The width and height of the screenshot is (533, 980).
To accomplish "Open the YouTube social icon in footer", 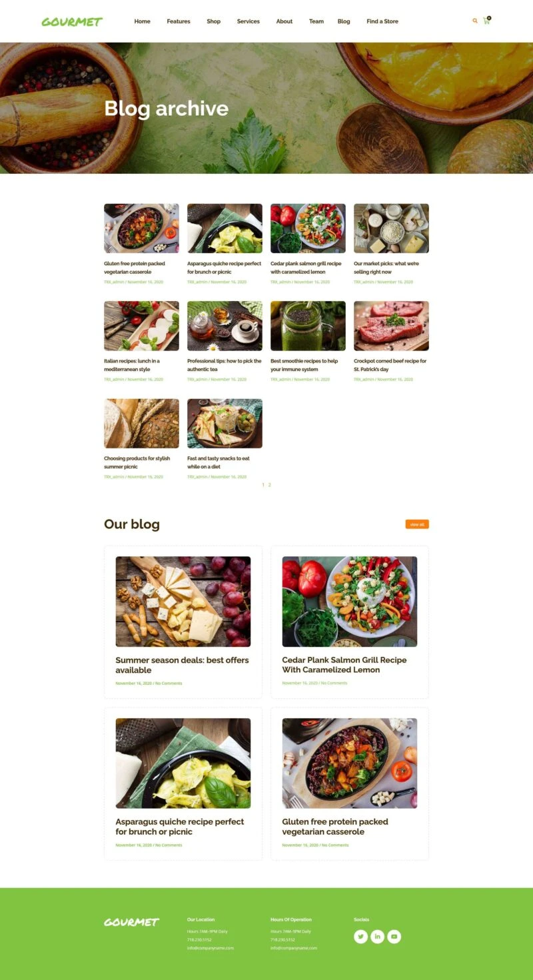I will (x=394, y=937).
